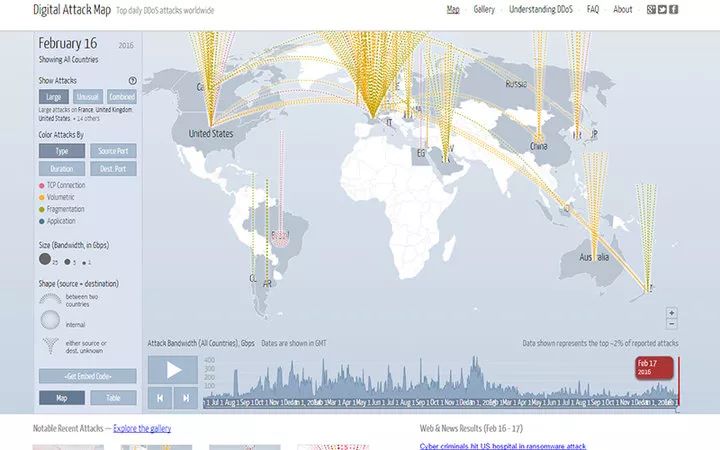Image resolution: width=720 pixels, height=450 pixels.
Task: Select the Feb 17 timeline marker
Action: click(x=654, y=368)
